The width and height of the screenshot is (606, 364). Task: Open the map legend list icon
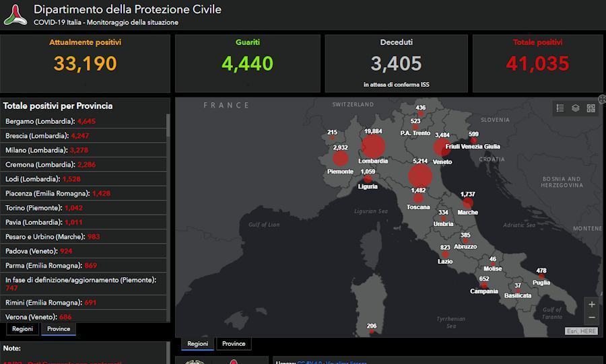pos(560,108)
